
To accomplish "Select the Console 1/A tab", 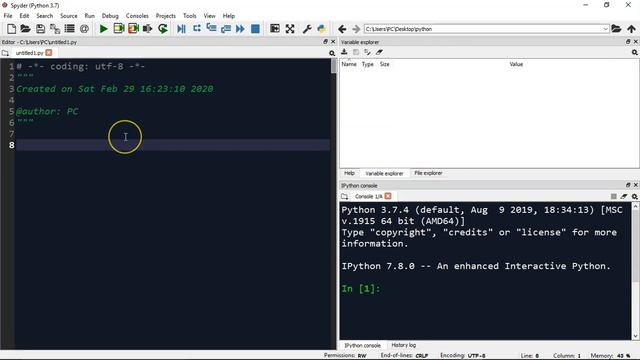I will click(368, 197).
